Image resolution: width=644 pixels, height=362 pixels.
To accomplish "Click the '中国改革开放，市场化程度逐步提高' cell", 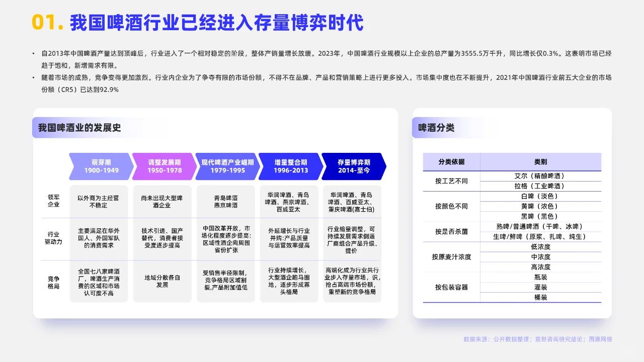I will 225,238.
